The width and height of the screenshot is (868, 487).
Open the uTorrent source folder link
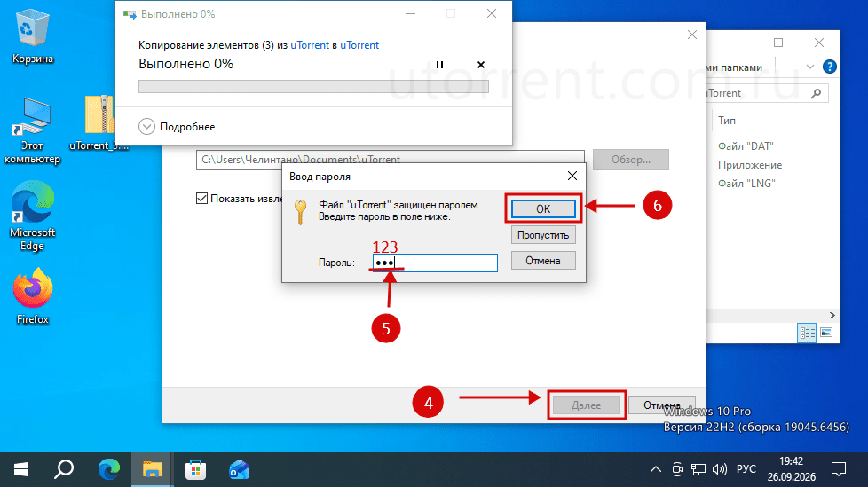310,45
